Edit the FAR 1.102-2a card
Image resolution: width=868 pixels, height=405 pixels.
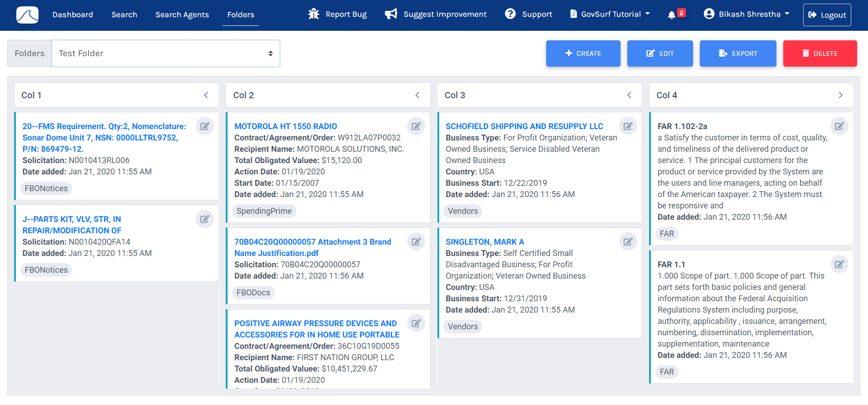(x=839, y=126)
